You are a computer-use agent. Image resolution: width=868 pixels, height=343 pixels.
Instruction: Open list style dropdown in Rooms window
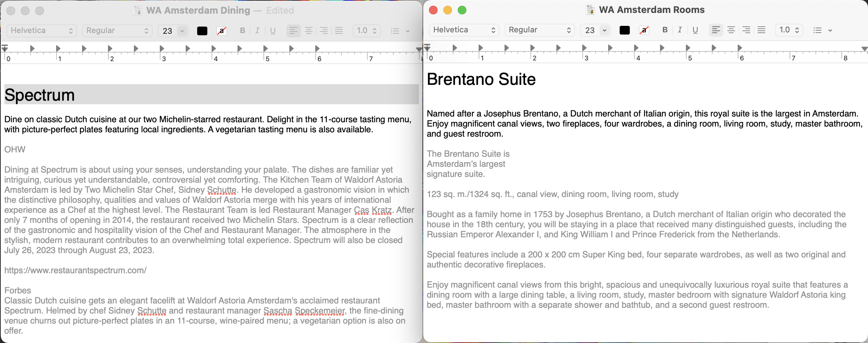pos(822,30)
